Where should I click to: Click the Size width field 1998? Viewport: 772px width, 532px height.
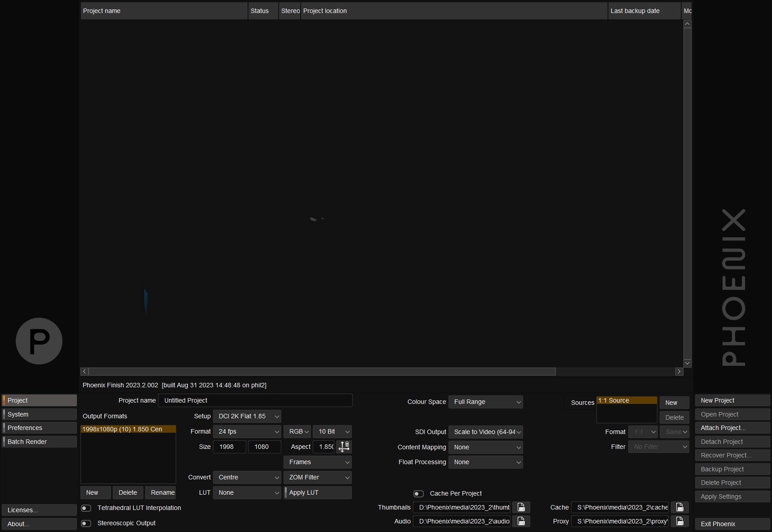pyautogui.click(x=230, y=447)
